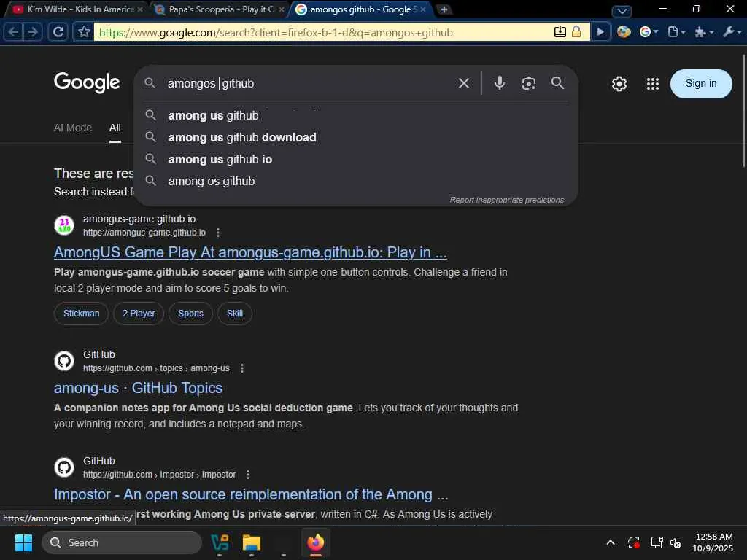Open the Windows Start menu
The height and width of the screenshot is (560, 747).
point(23,542)
